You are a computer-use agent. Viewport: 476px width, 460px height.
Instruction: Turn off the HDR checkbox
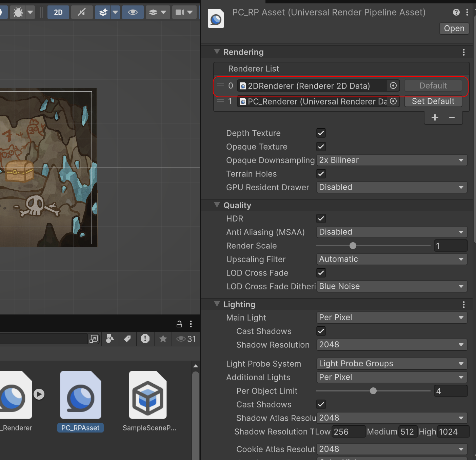coord(321,218)
